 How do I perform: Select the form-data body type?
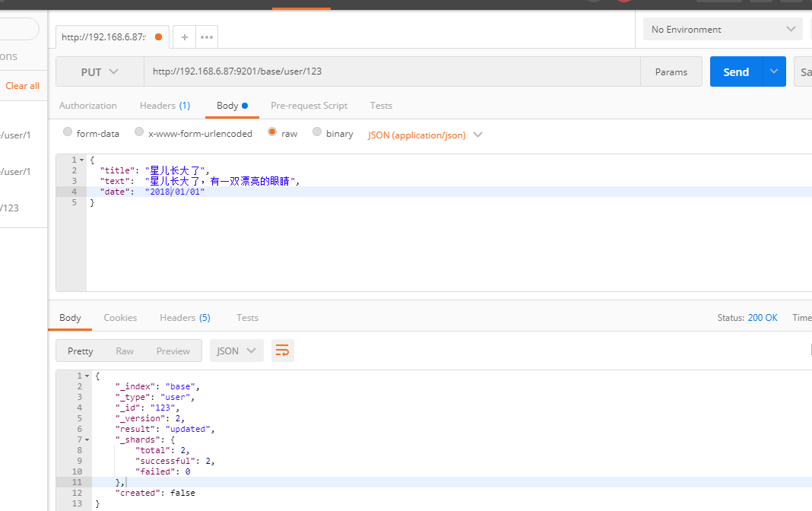point(68,132)
